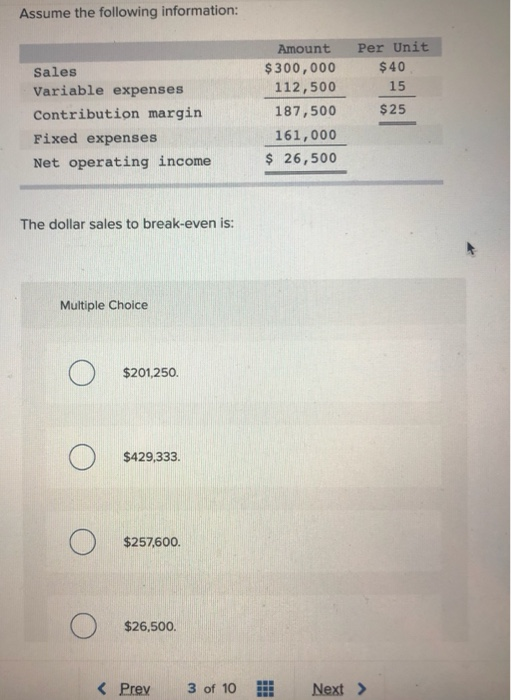This screenshot has height=700, width=511.
Task: Open the question grid navigator icon
Action: 266,688
